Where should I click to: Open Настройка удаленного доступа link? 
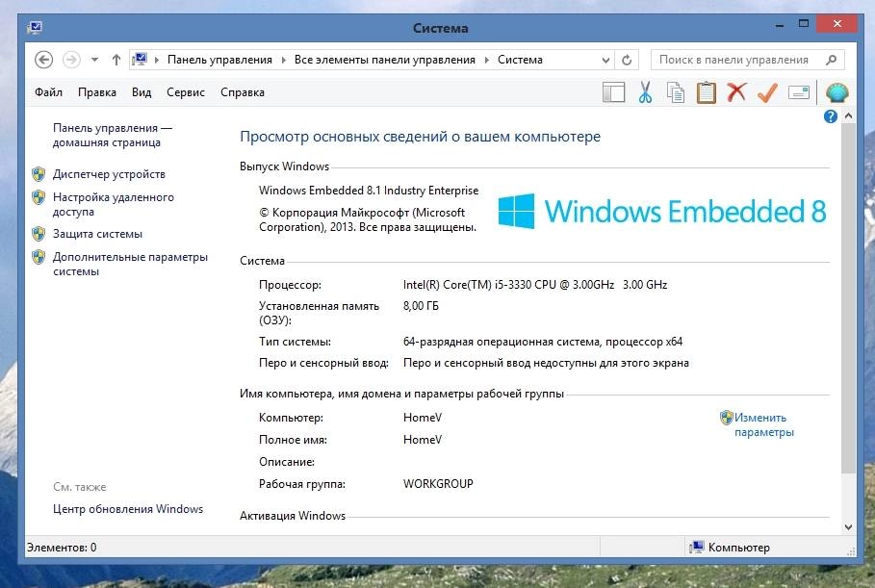[114, 204]
